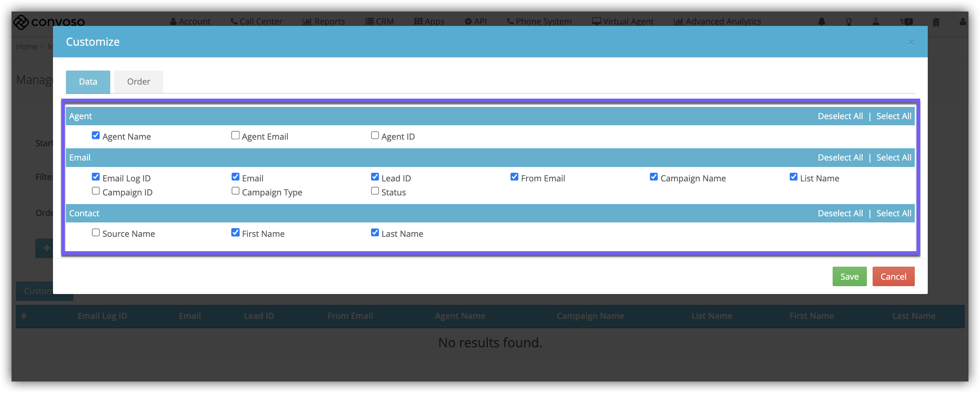Click Deselect All in Agent section

(840, 116)
